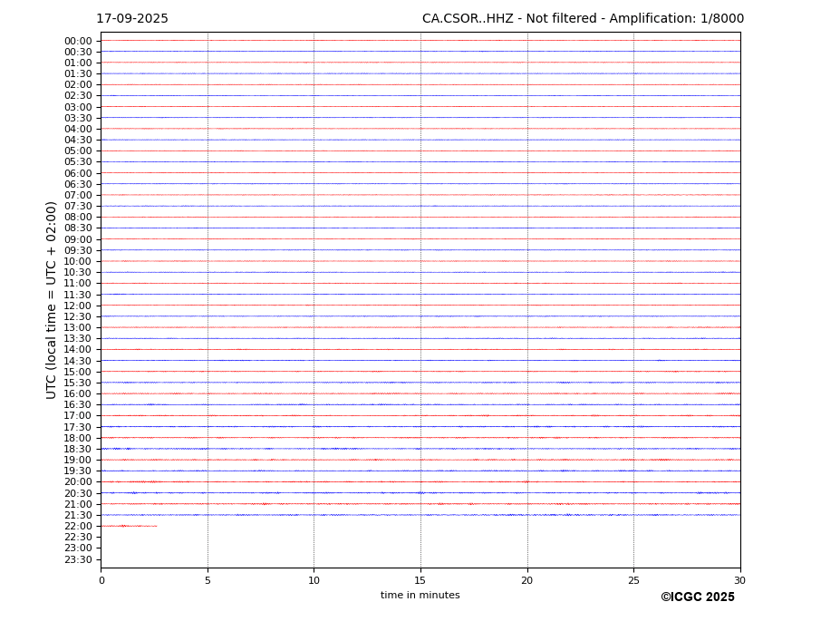840x631 pixels.
Task: Select the 05:00 time row label
Action: (x=78, y=151)
